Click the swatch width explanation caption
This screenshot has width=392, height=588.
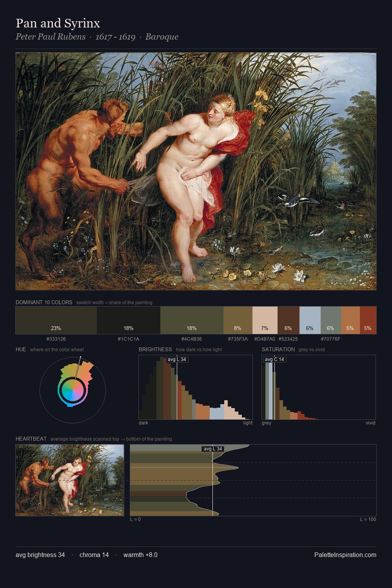coord(114,303)
